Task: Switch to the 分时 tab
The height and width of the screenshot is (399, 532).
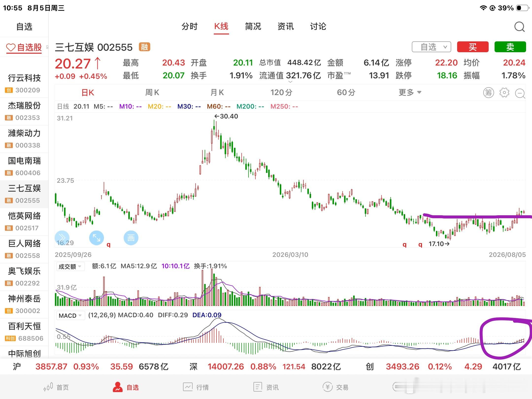Action: tap(189, 26)
